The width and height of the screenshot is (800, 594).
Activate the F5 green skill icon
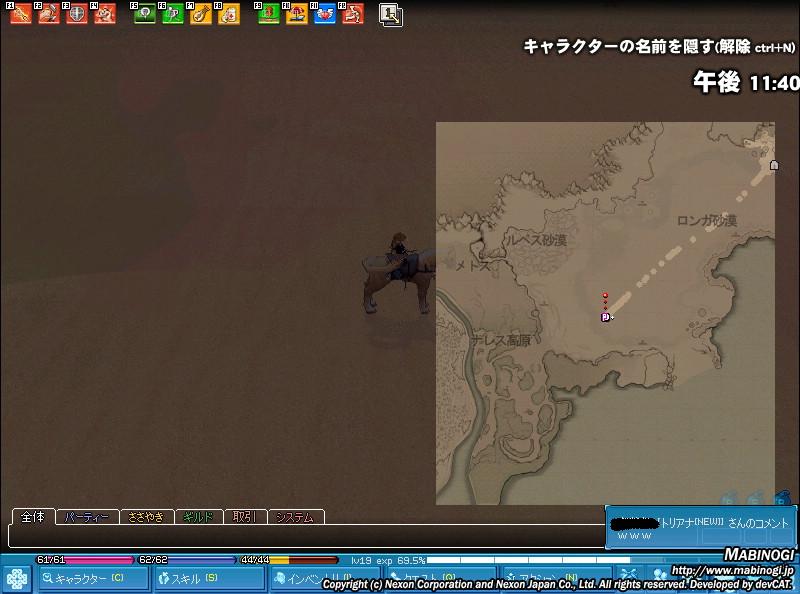pos(145,14)
